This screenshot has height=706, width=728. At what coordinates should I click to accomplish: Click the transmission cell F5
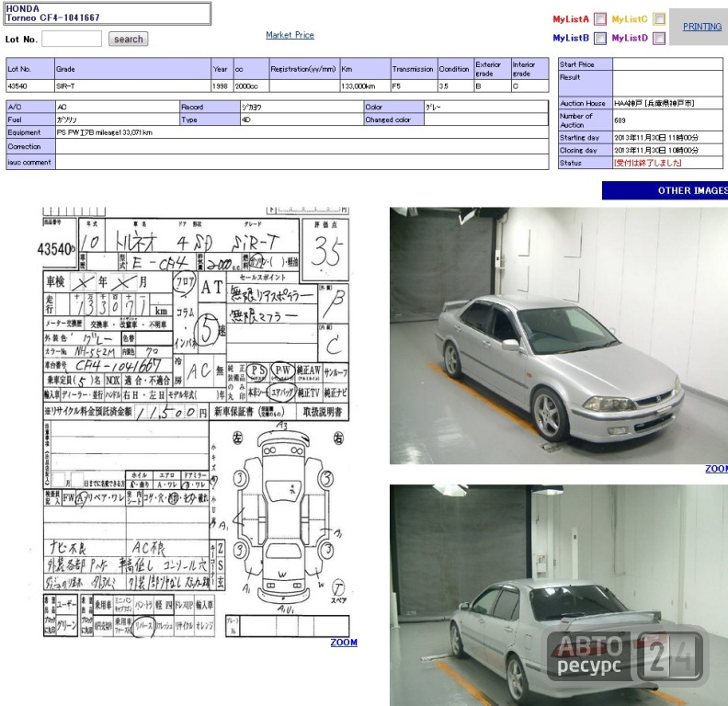point(414,85)
